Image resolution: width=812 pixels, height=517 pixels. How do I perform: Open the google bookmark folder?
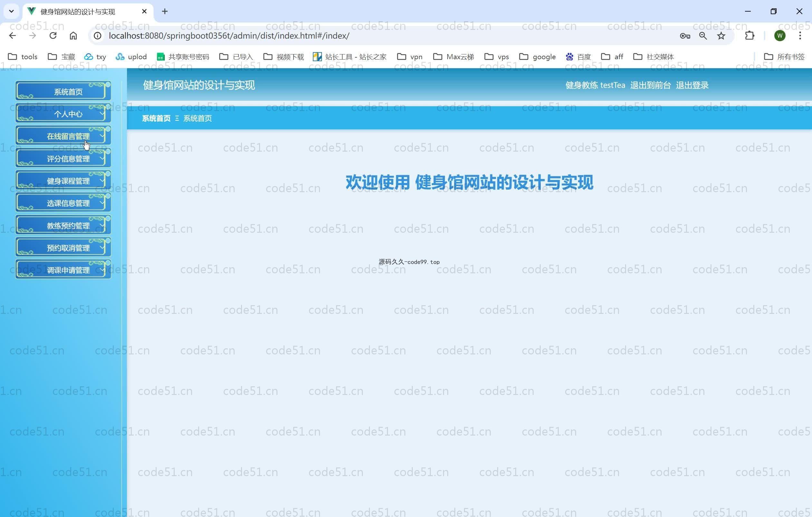click(x=537, y=57)
